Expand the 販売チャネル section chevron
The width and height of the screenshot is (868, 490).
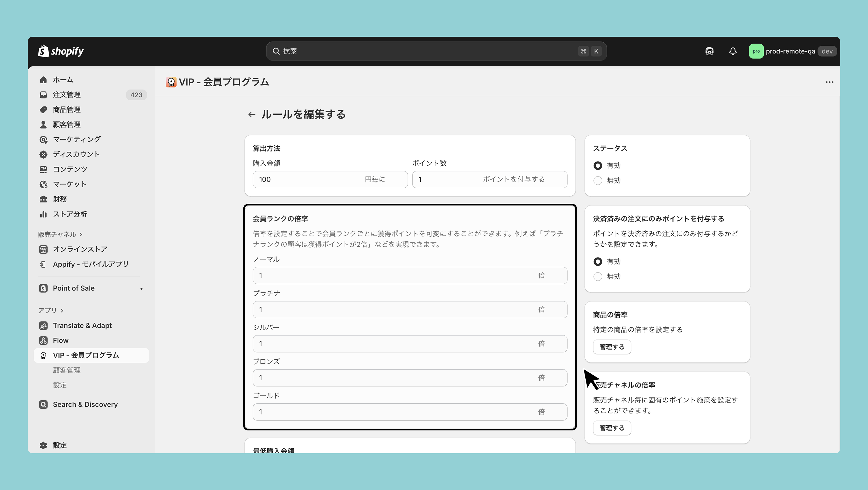(81, 234)
